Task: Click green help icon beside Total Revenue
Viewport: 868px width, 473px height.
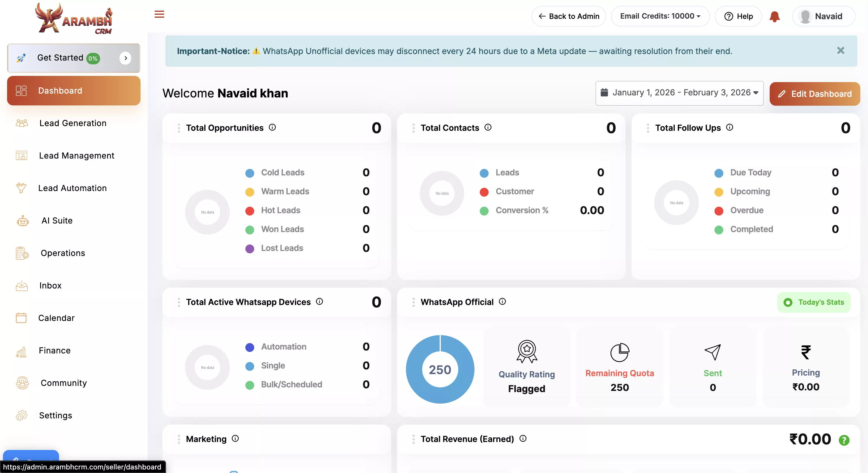Action: click(844, 440)
